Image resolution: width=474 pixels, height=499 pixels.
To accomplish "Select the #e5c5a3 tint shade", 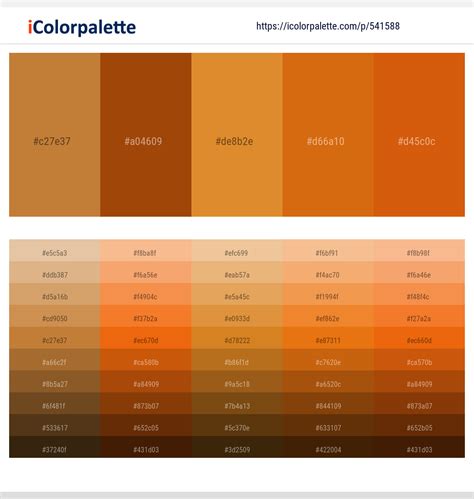I will tap(55, 251).
